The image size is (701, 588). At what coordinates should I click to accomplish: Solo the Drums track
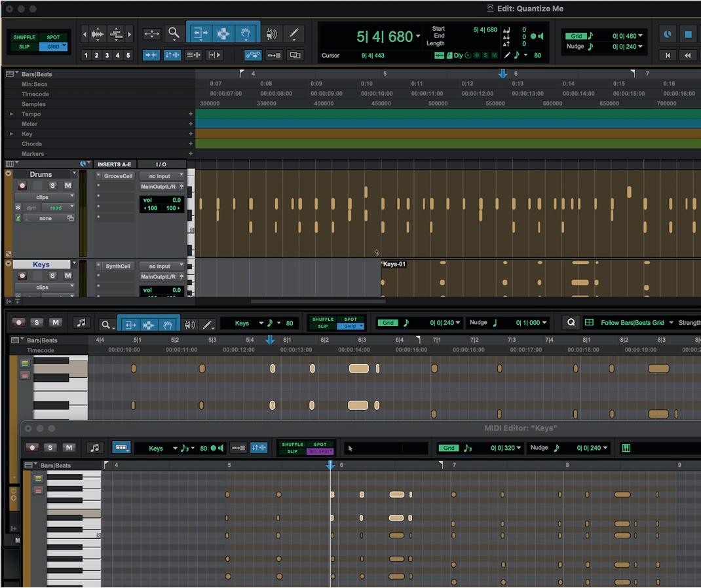coord(52,186)
